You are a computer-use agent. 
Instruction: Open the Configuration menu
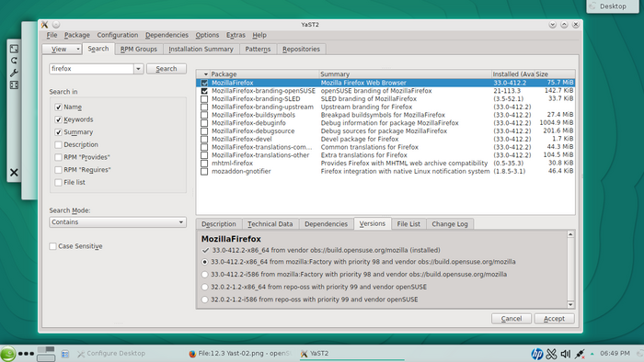click(x=118, y=35)
